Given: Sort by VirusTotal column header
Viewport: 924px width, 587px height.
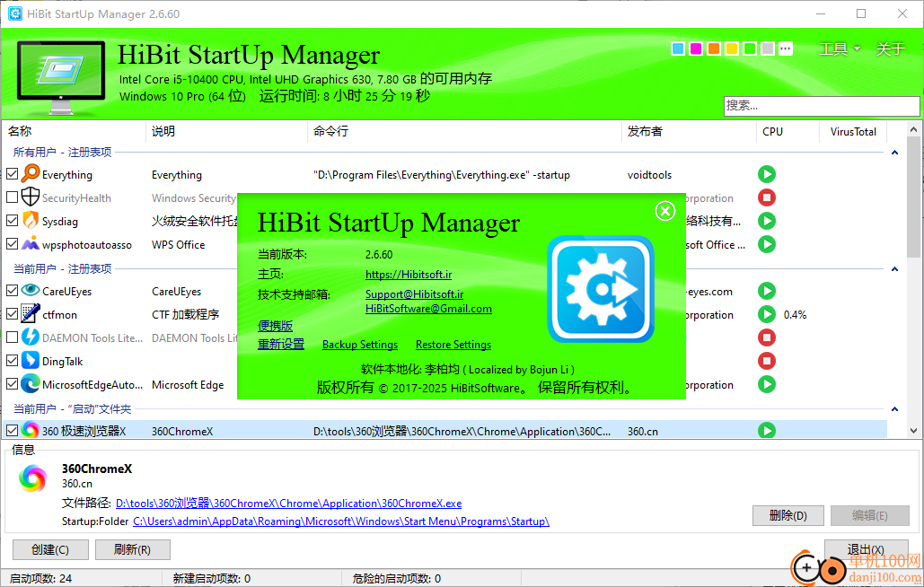Looking at the screenshot, I should [853, 131].
